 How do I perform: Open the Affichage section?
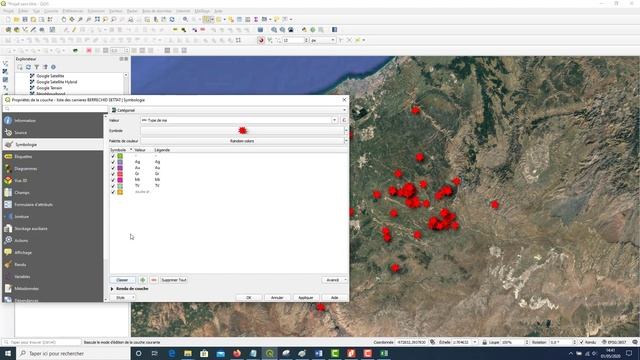coord(53,253)
